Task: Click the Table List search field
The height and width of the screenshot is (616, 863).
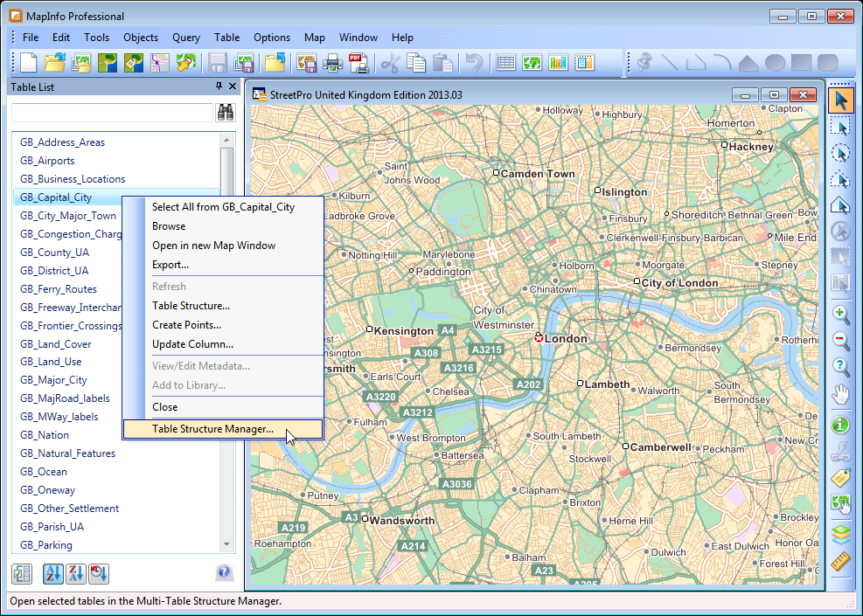Action: pyautogui.click(x=112, y=112)
